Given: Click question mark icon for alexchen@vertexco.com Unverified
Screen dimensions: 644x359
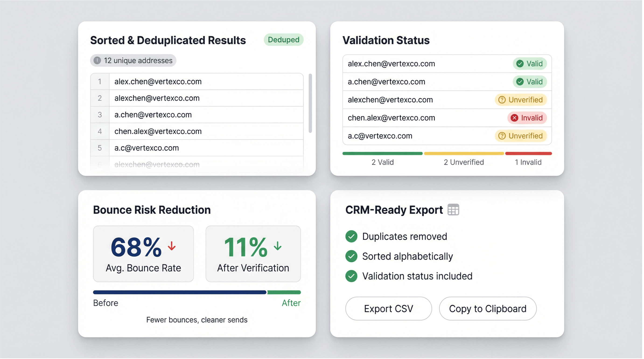Looking at the screenshot, I should (502, 100).
